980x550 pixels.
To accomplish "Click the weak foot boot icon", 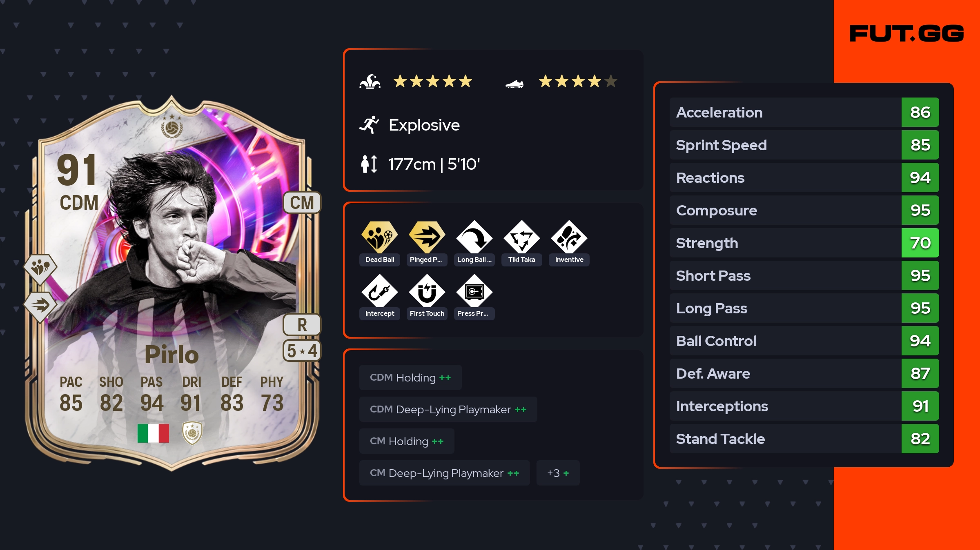I will point(514,84).
